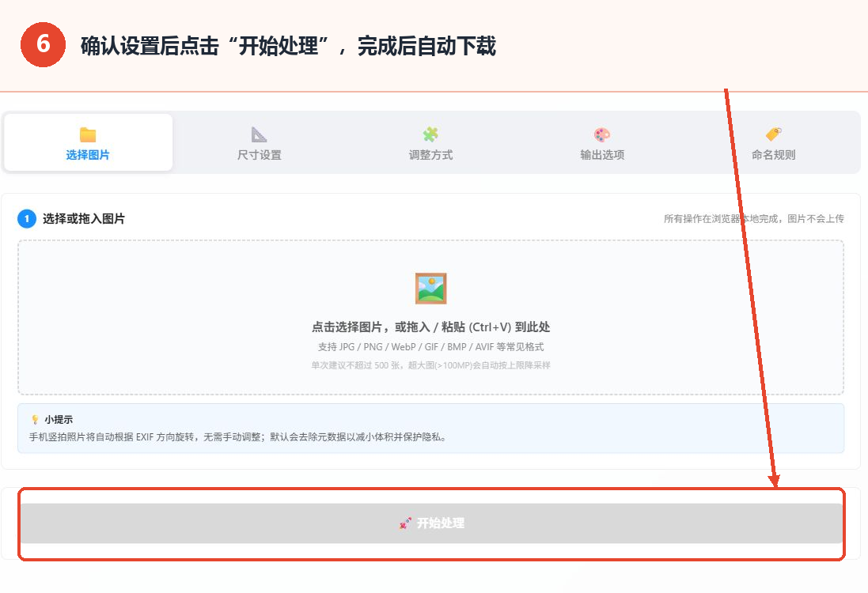Switch to the 尺寸设置 tab
The width and height of the screenshot is (868, 593).
click(x=259, y=143)
